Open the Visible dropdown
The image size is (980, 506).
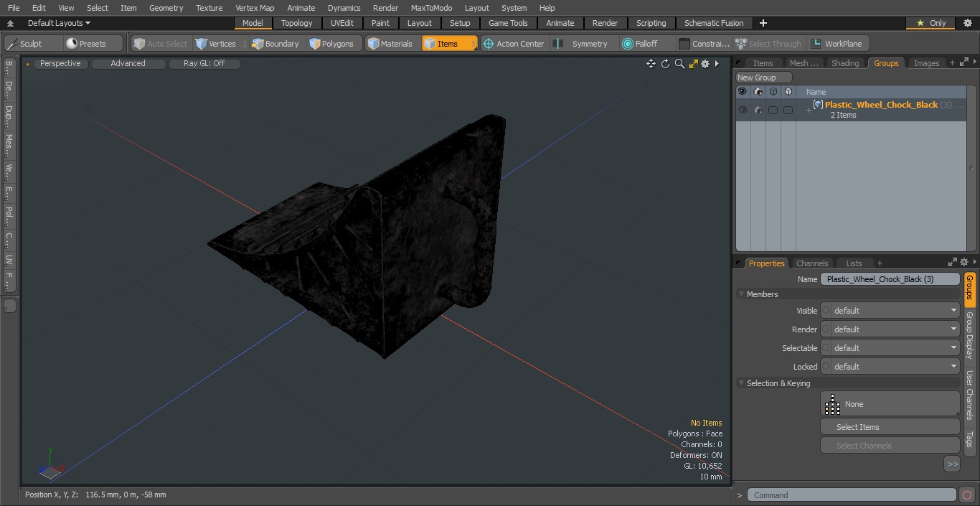[x=890, y=311]
